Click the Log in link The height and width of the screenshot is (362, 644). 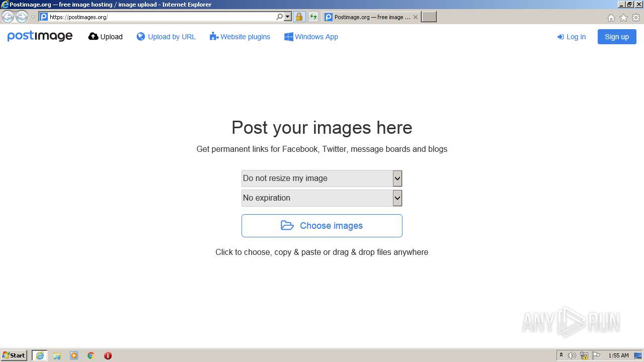pos(572,37)
